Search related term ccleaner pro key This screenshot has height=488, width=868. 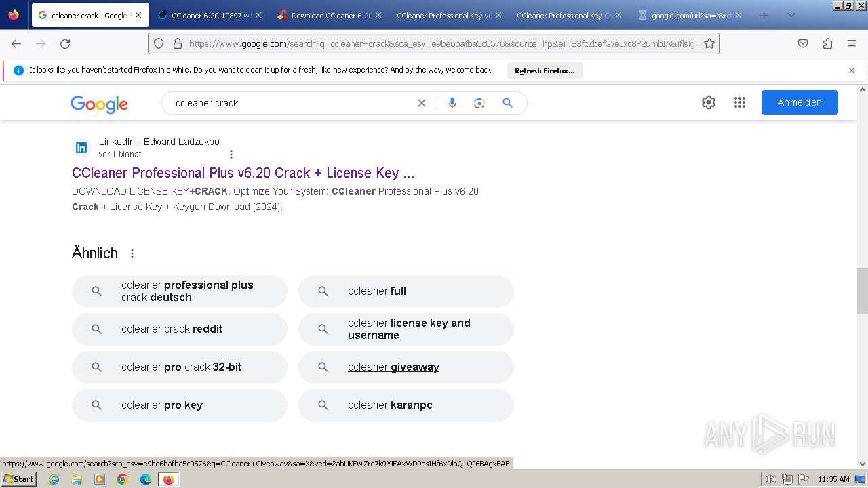180,405
